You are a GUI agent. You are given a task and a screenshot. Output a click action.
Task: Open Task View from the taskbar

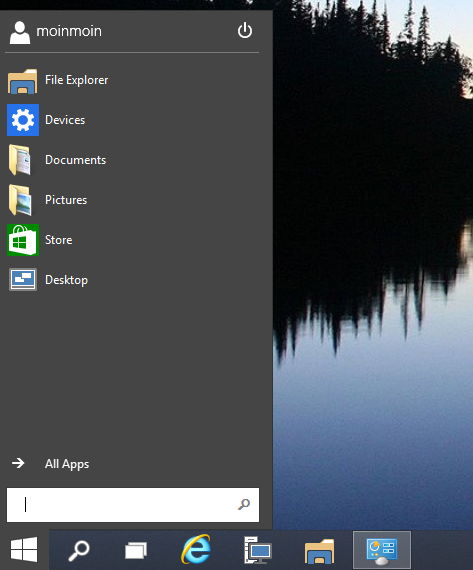click(136, 550)
